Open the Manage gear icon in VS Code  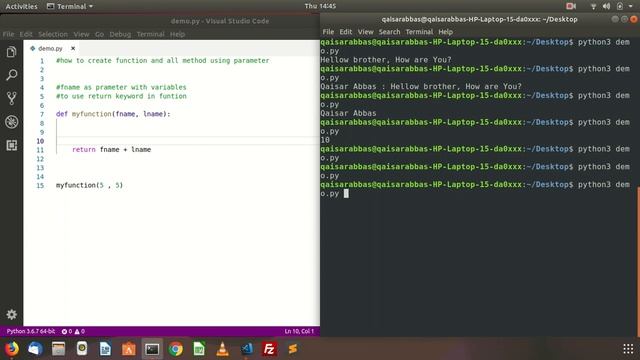11,314
